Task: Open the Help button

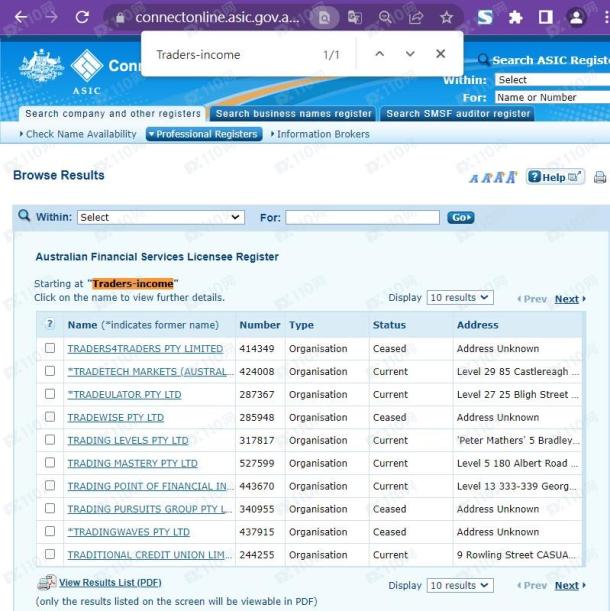Action: pos(555,177)
